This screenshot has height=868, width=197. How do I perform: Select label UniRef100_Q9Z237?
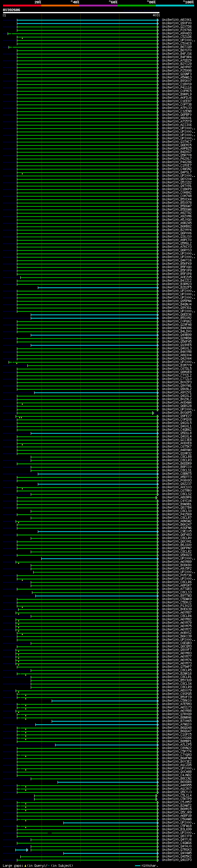[x=176, y=484]
